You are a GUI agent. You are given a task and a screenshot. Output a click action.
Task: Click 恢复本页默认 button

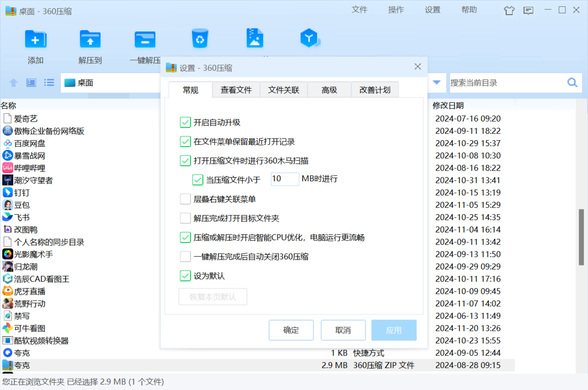213,297
